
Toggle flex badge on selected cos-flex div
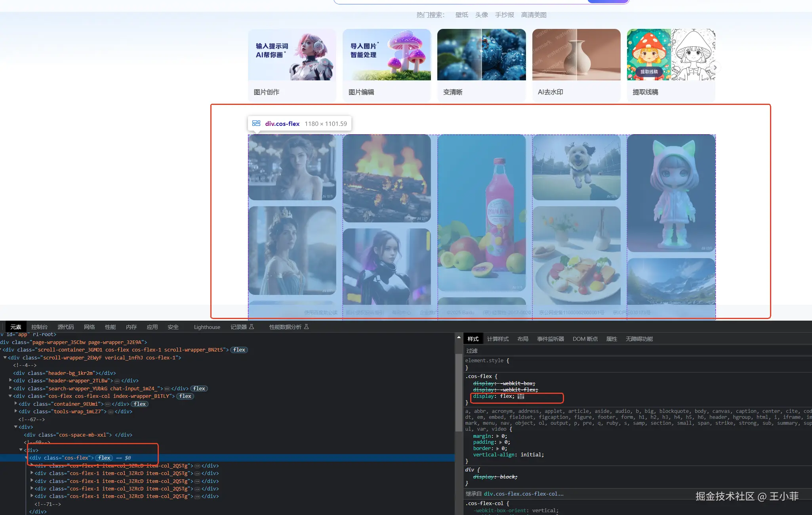tap(105, 458)
